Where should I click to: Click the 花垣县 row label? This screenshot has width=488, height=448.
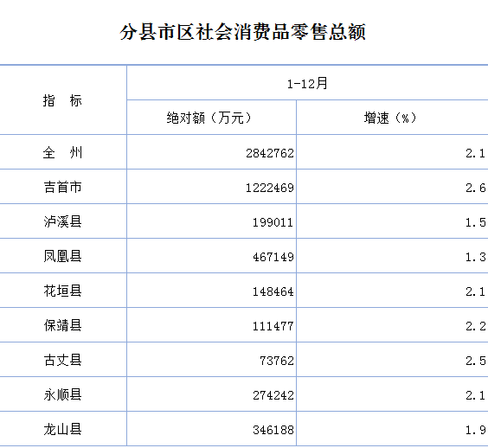pyautogui.click(x=62, y=291)
